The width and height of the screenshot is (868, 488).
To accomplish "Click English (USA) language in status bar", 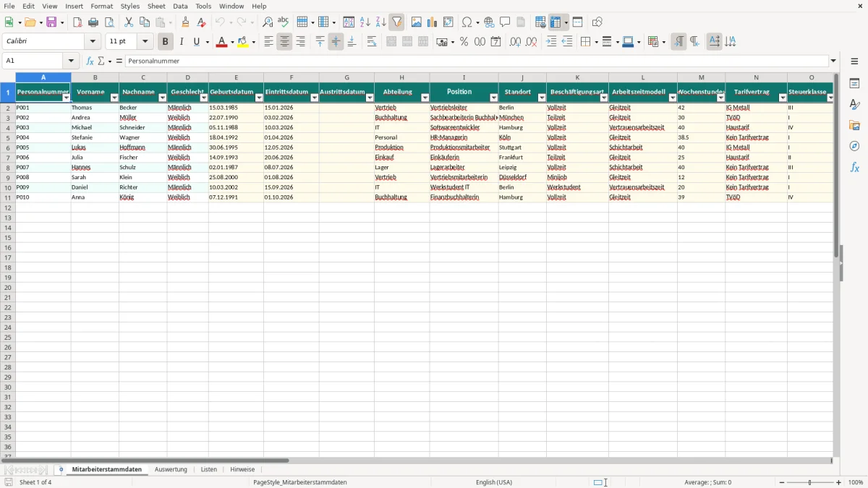I will coord(494,482).
